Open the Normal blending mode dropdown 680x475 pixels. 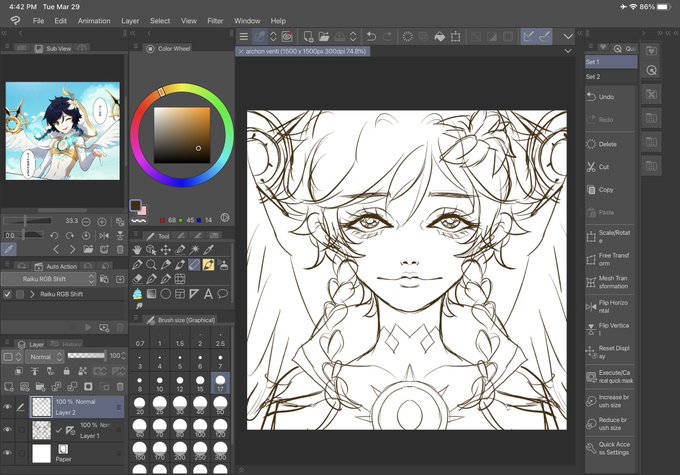45,357
